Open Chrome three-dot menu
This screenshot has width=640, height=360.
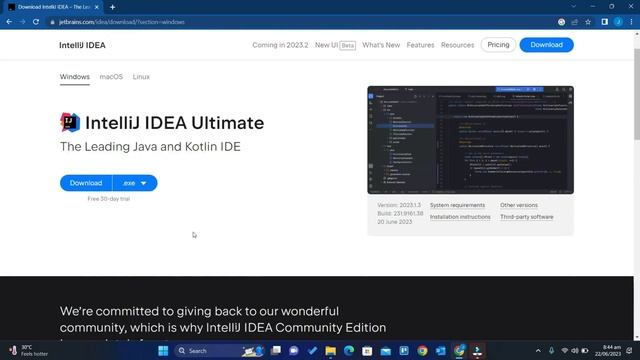(631, 22)
